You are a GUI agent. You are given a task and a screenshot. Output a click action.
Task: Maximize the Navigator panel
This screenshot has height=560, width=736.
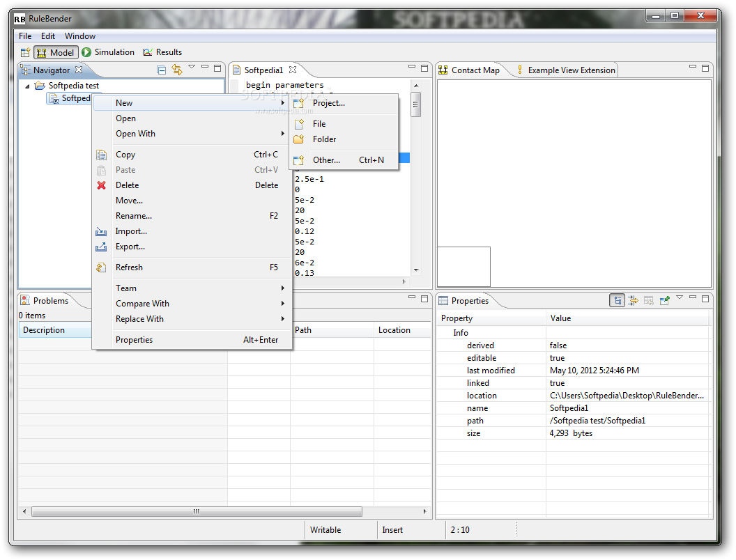tap(217, 68)
